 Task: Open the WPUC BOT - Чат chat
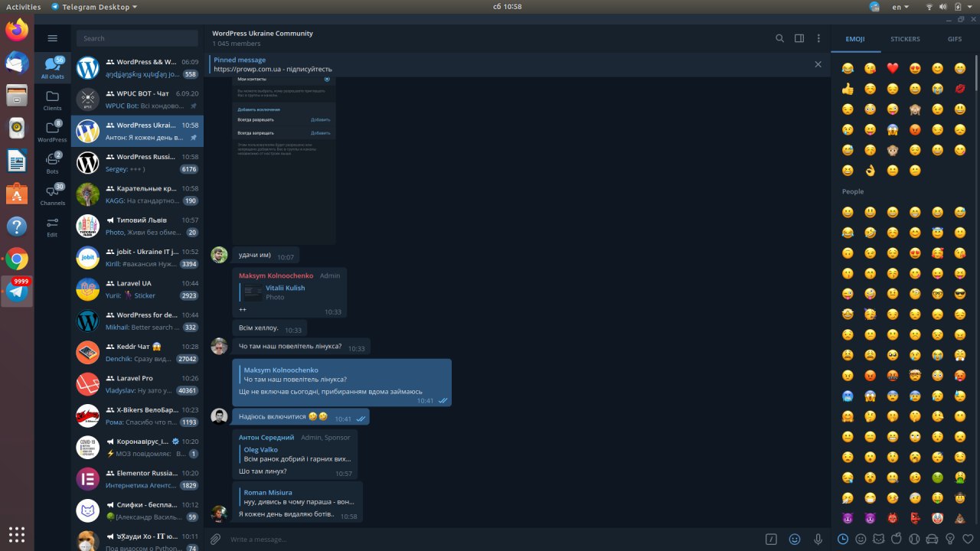(x=137, y=99)
